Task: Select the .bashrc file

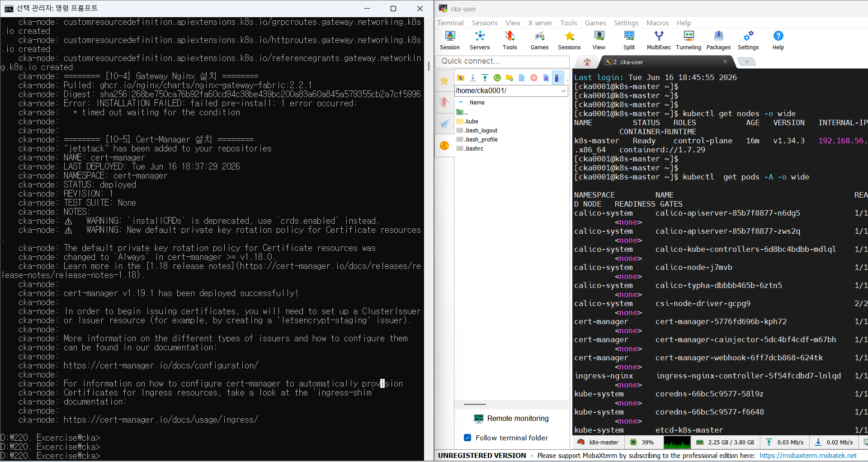Action: 470,148
